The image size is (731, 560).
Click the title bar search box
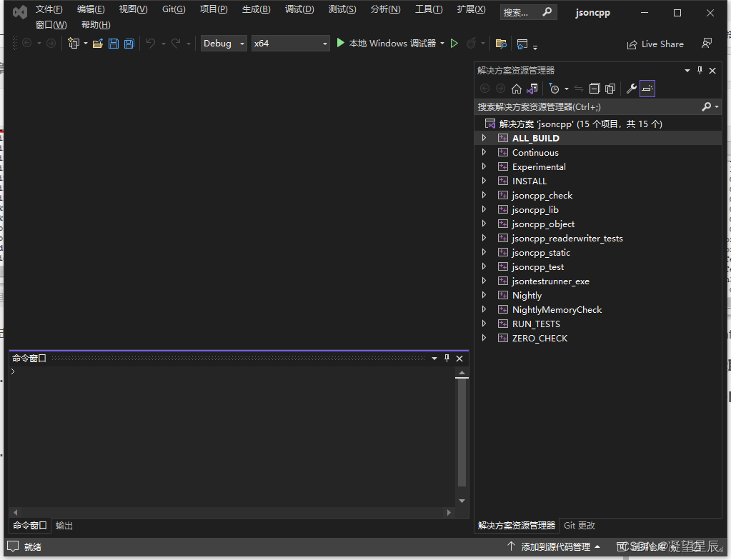(528, 12)
